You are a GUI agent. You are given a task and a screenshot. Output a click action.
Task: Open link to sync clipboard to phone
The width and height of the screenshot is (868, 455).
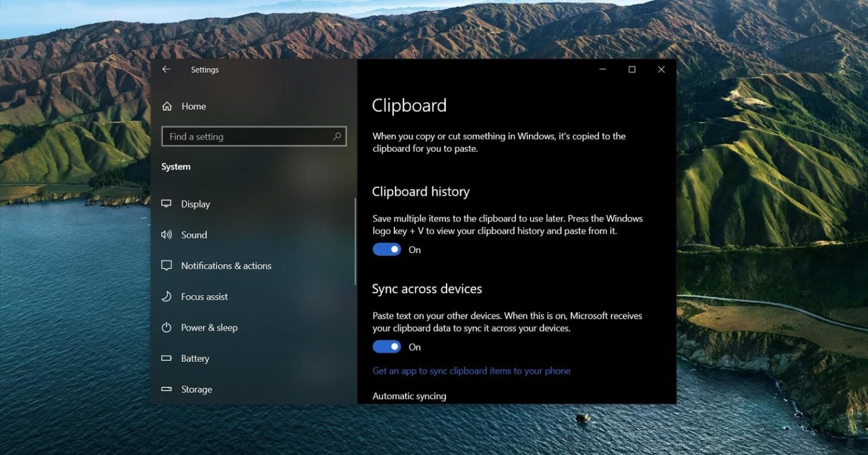tap(471, 371)
